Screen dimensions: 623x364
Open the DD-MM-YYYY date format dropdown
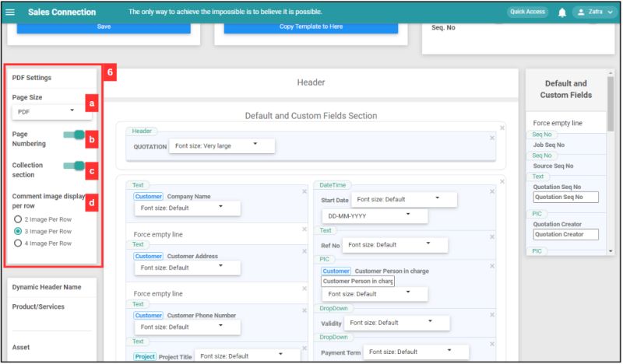pos(375,216)
